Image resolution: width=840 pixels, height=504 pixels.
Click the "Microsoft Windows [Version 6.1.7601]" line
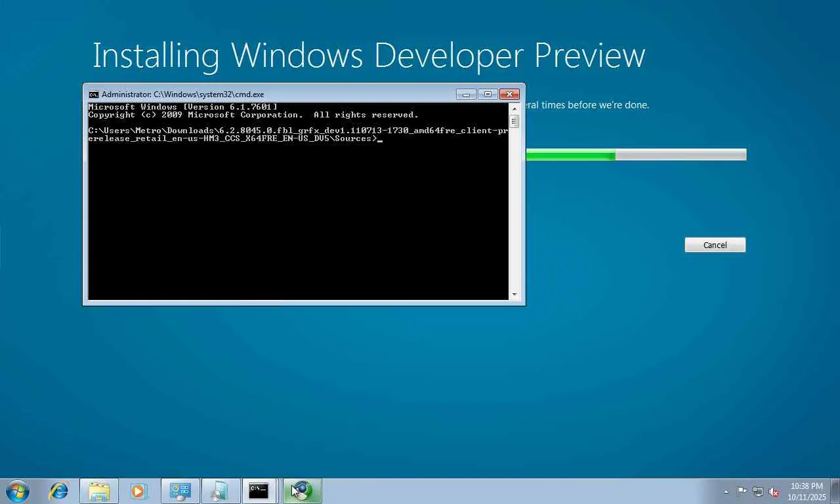[x=183, y=106]
